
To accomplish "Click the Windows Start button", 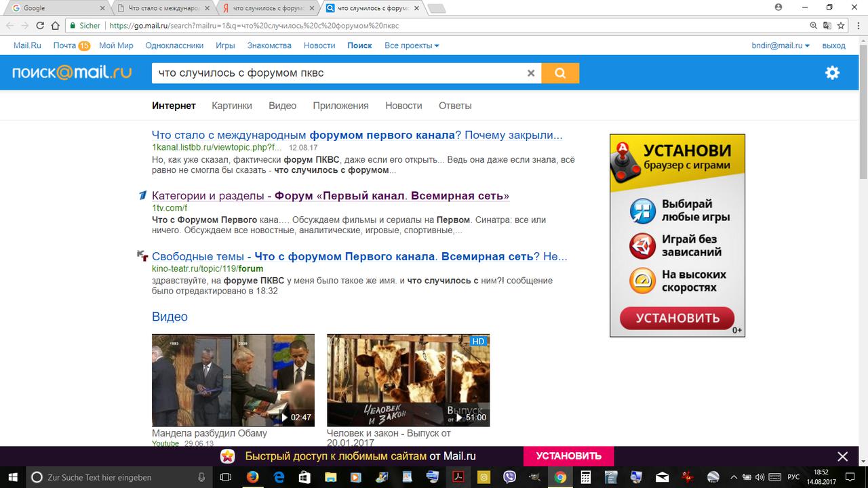I will pos(13,477).
